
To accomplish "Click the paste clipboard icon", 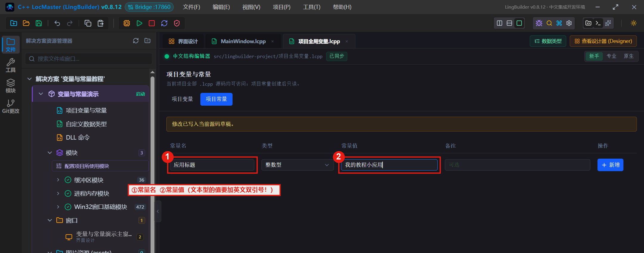I will [100, 23].
